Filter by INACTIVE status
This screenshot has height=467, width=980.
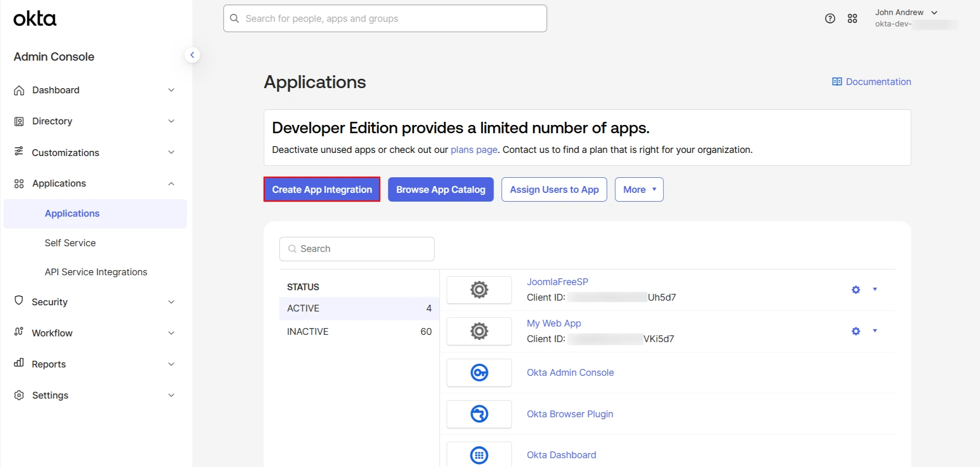coord(359,332)
